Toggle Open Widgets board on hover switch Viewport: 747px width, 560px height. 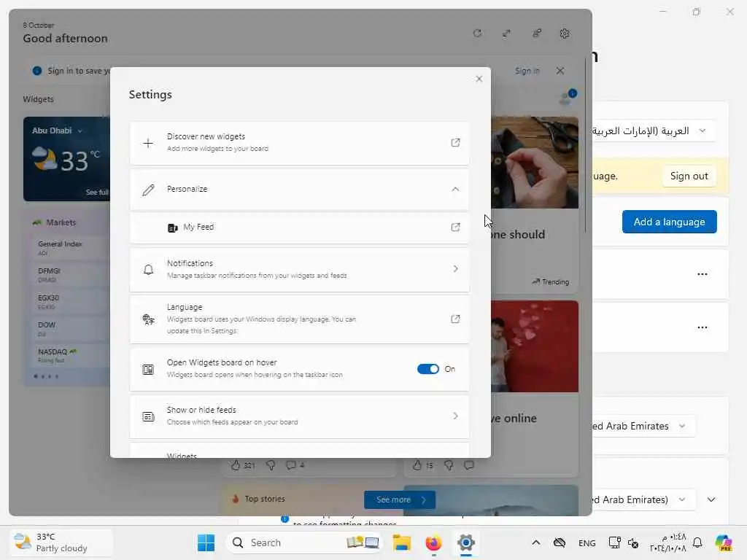(x=427, y=369)
